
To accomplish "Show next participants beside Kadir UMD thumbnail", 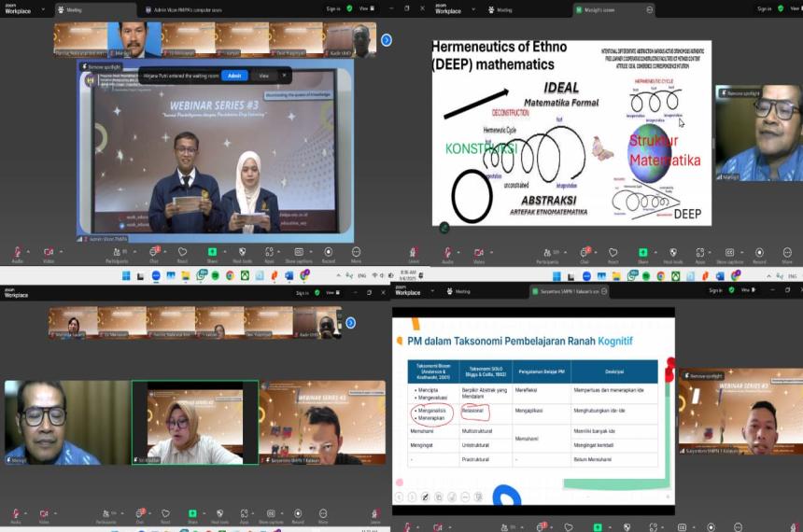I will coord(387,40).
